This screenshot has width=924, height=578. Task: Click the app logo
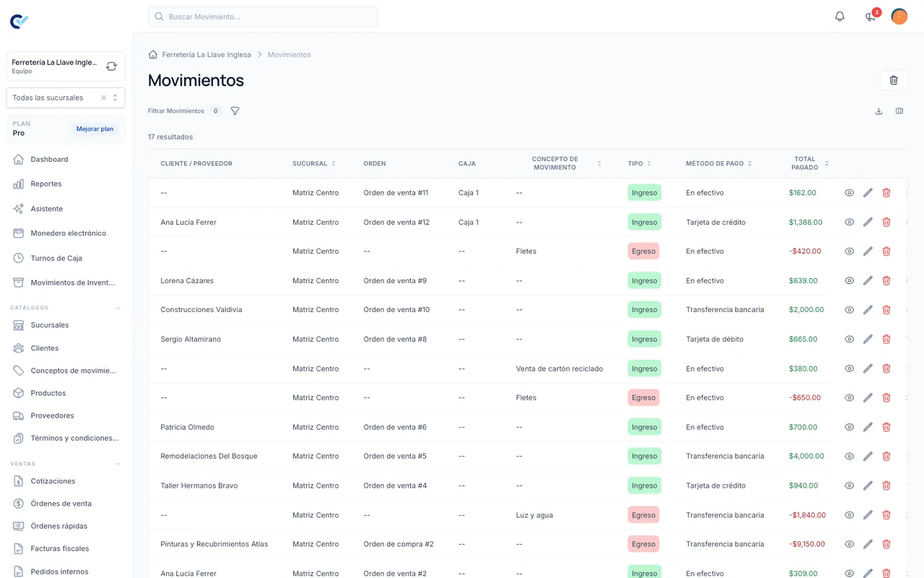click(x=19, y=22)
